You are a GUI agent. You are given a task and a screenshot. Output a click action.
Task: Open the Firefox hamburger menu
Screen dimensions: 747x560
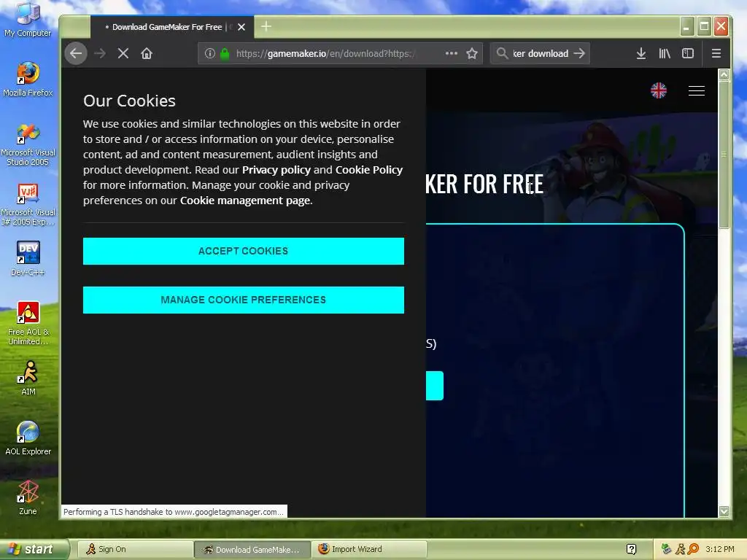(x=716, y=53)
